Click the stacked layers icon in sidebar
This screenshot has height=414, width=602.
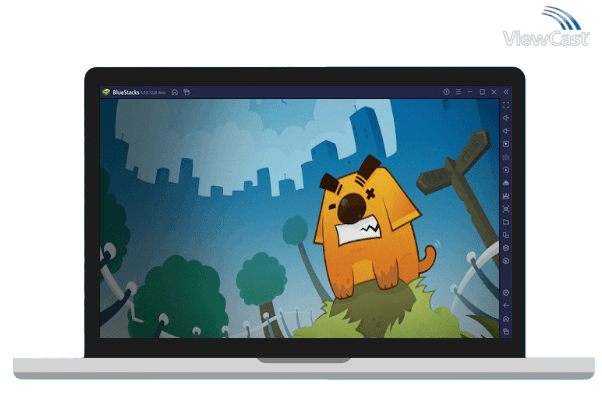[x=506, y=248]
